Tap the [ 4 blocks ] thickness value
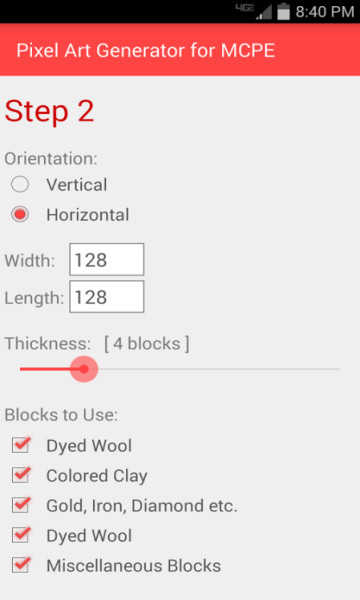This screenshot has height=600, width=360. click(147, 344)
